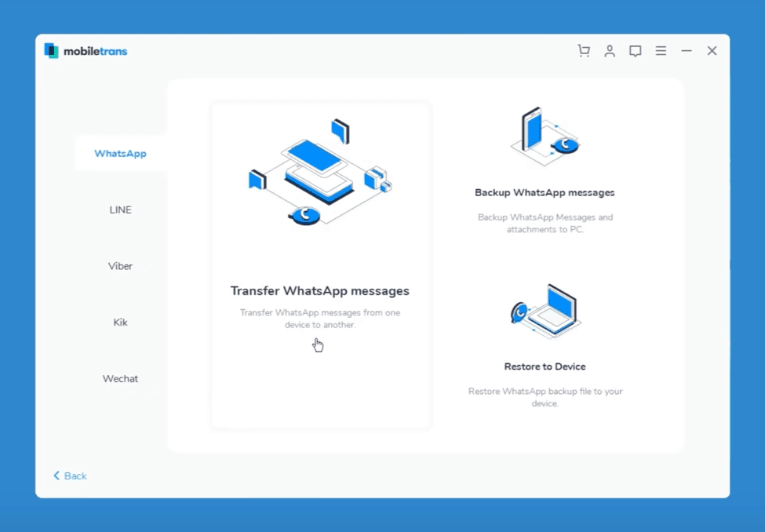
Task: Click the Backup WhatsApp messages title
Action: [545, 192]
